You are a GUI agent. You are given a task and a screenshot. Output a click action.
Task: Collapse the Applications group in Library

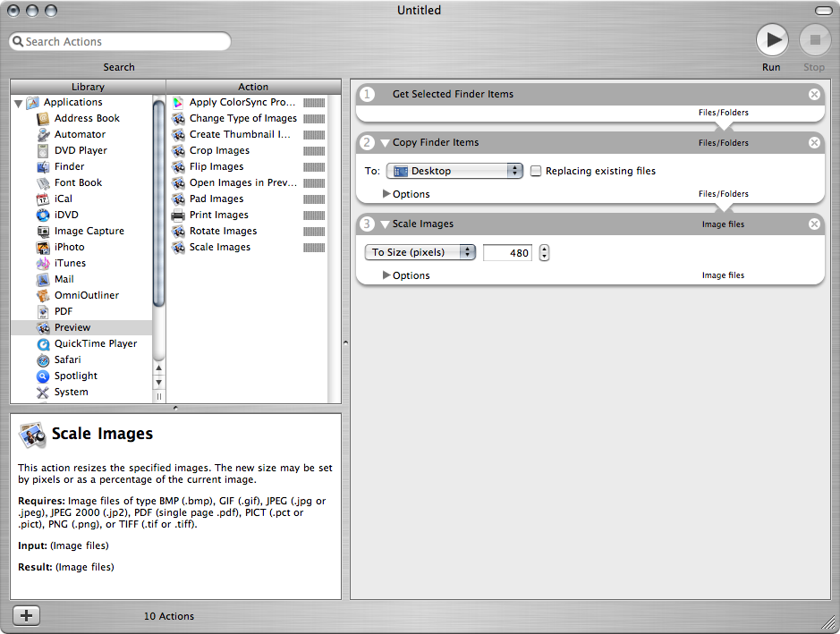coord(18,103)
